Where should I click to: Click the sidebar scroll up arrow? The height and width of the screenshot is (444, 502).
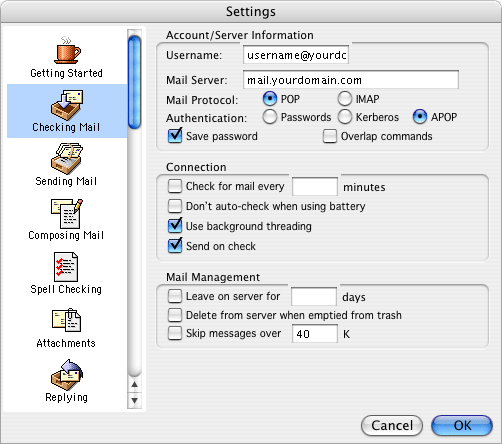(x=135, y=385)
